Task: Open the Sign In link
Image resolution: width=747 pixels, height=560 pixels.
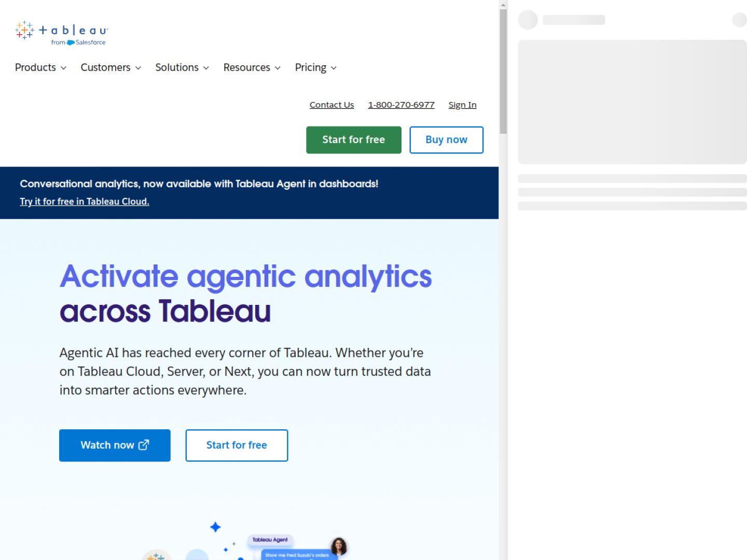Action: click(x=462, y=105)
